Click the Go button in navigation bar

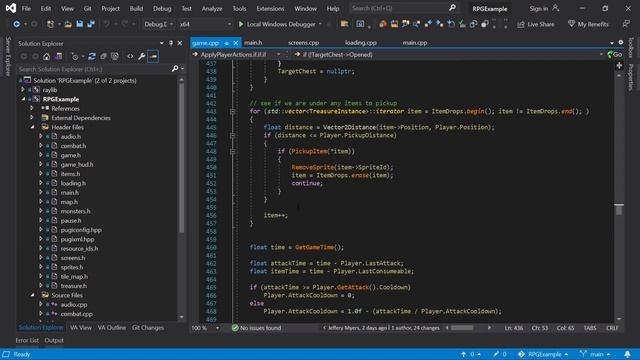tap(614, 54)
